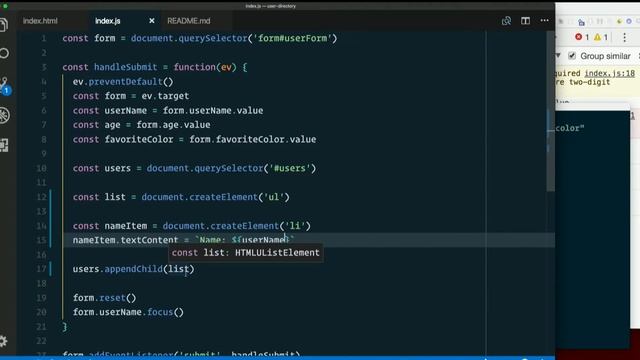Click the 'const list: HTMLUListElement' hover tooltip
The width and height of the screenshot is (640, 360).
click(x=246, y=253)
